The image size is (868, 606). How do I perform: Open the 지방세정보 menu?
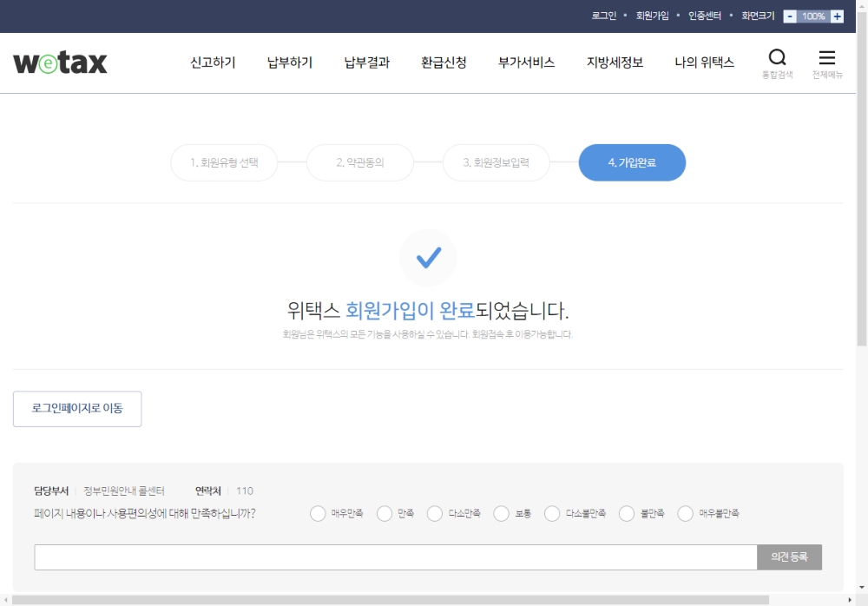tap(615, 63)
